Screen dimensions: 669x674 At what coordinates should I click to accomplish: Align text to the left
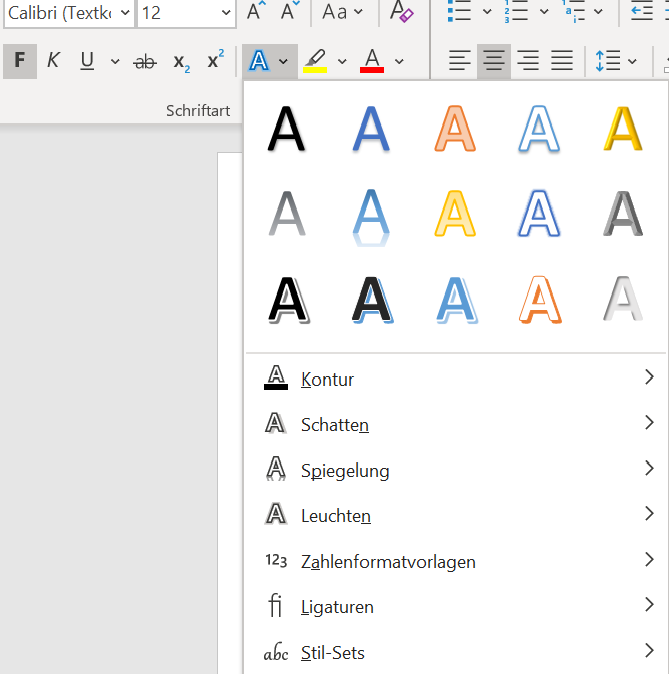tap(459, 62)
